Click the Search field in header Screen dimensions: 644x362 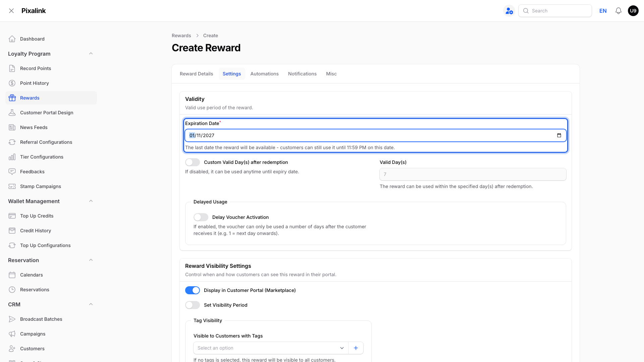[555, 11]
